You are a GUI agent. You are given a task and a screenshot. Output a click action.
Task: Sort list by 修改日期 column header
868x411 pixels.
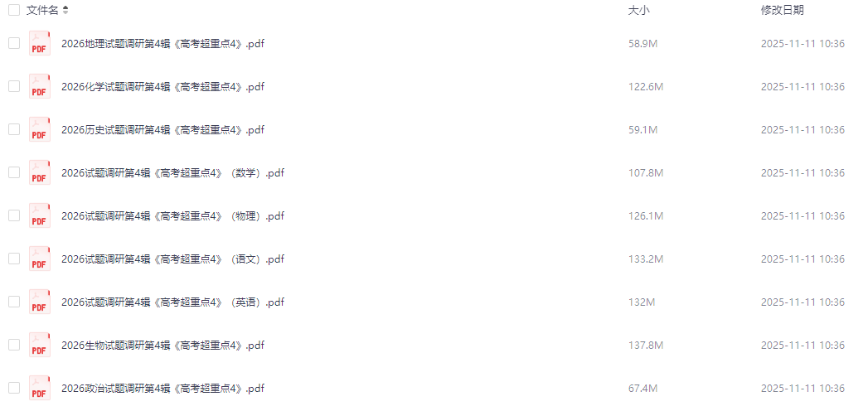click(783, 10)
